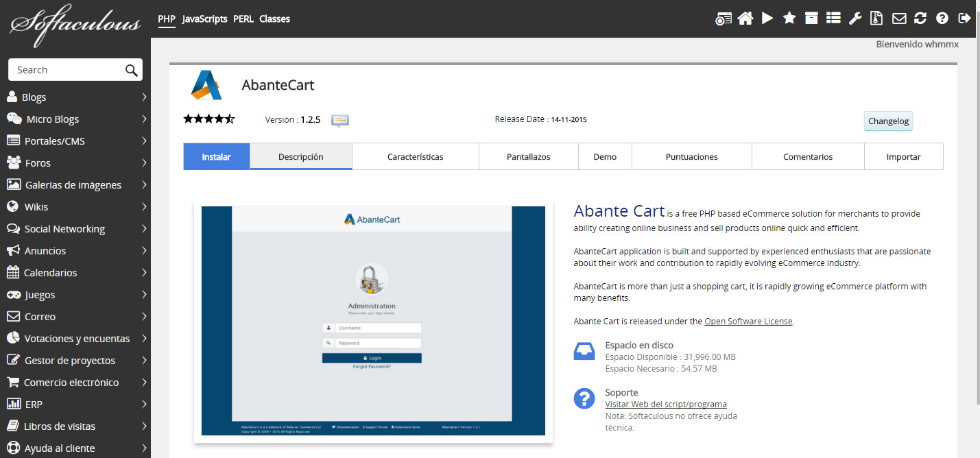Expand the Foros sidebar category
This screenshot has width=980, height=458.
[75, 163]
